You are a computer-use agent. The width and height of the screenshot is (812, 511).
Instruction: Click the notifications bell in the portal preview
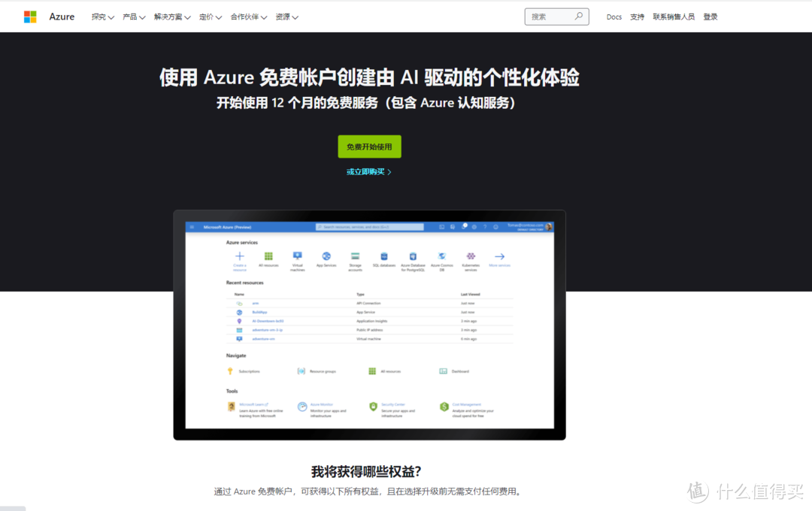pyautogui.click(x=465, y=225)
